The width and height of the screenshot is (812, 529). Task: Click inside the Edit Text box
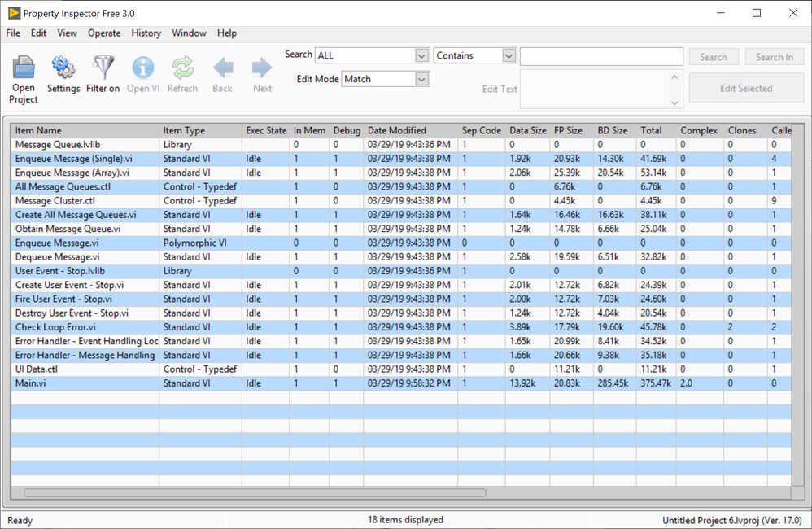(x=596, y=90)
